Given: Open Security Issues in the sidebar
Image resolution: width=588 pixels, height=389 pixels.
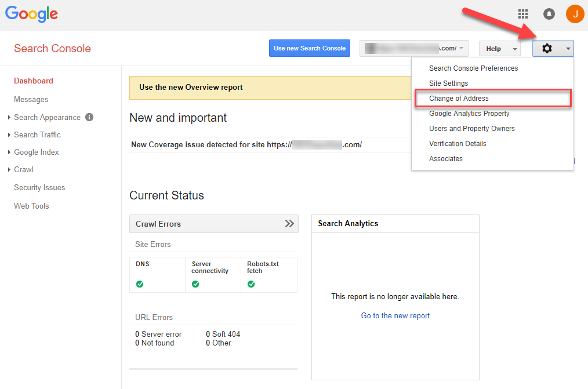Looking at the screenshot, I should (x=39, y=187).
